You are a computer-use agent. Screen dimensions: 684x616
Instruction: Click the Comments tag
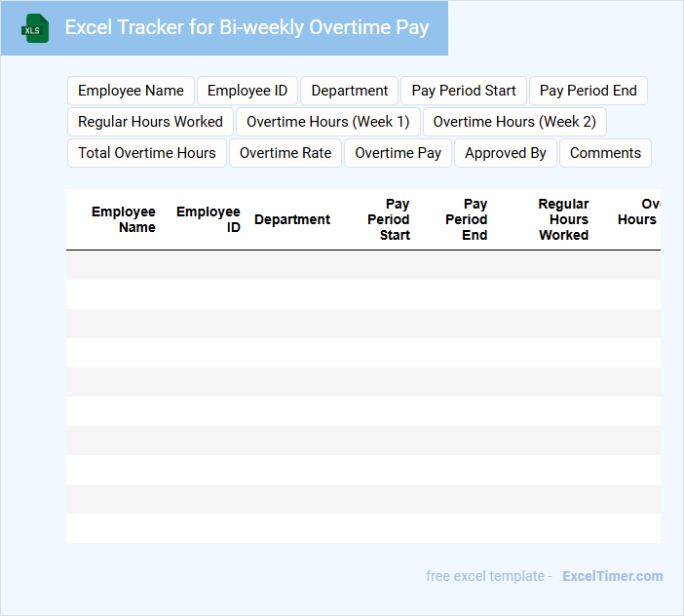click(x=605, y=153)
